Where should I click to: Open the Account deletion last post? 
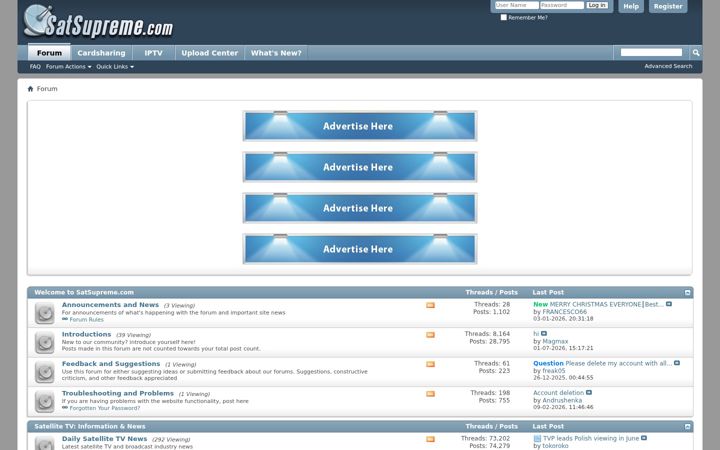(x=558, y=393)
